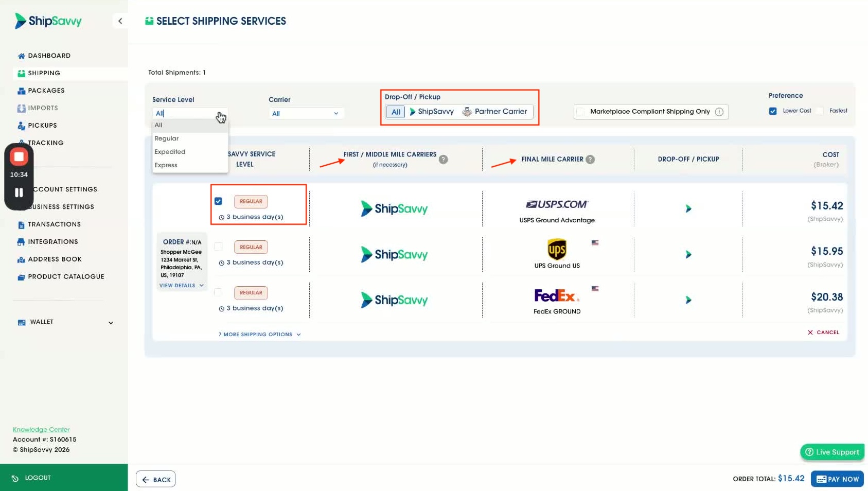The image size is (868, 491).
Task: Open Live Support chat
Action: click(832, 452)
